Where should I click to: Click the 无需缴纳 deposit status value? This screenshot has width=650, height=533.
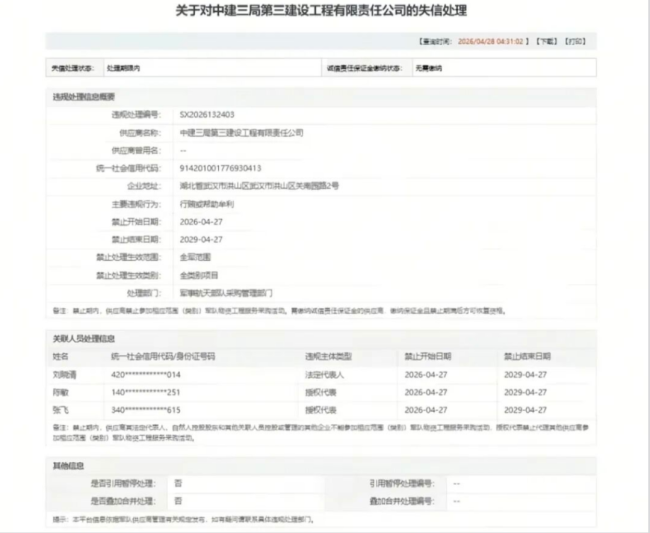429,68
